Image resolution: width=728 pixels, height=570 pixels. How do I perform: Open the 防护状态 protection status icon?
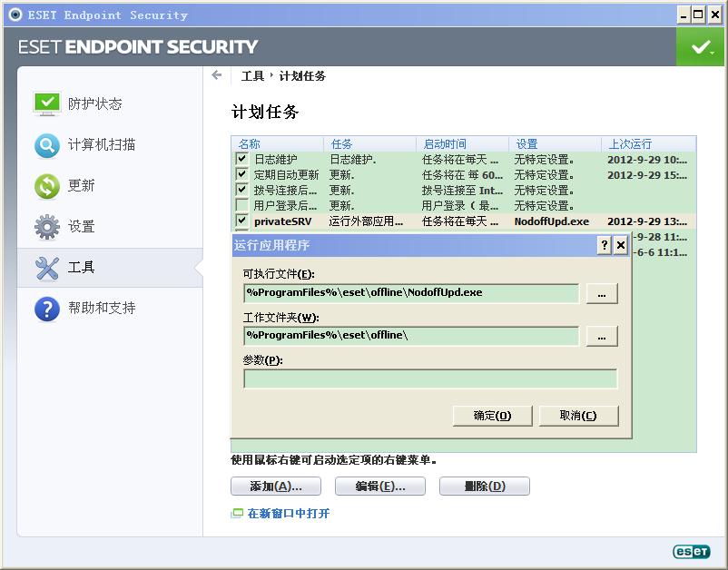coord(47,103)
